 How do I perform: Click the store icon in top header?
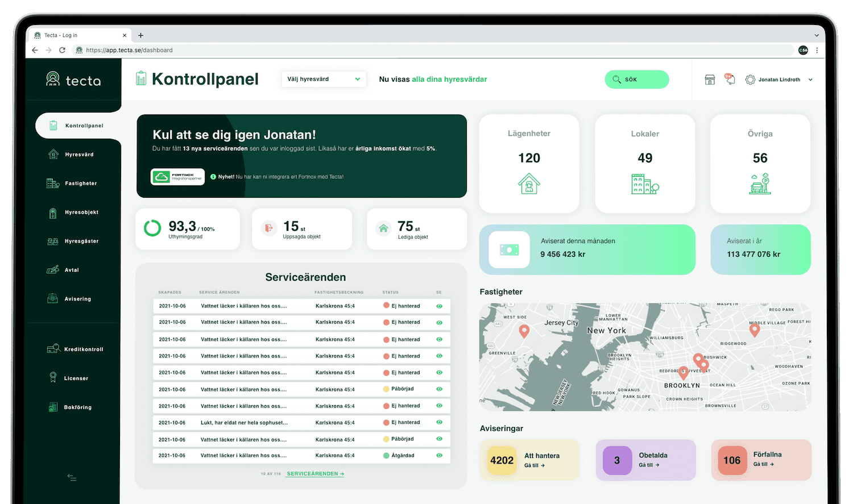[x=710, y=80]
